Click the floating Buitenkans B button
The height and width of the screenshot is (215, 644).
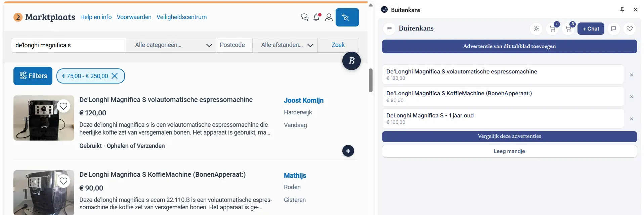(x=351, y=61)
